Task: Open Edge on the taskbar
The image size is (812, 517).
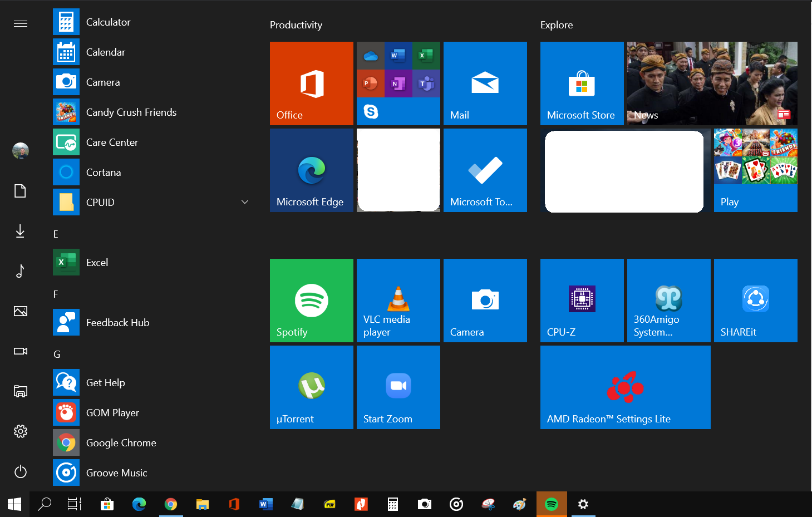Action: pos(139,504)
